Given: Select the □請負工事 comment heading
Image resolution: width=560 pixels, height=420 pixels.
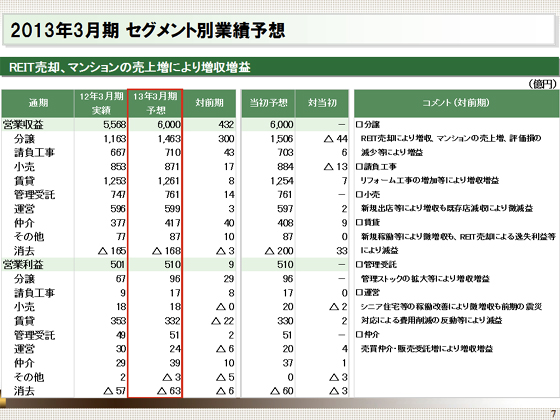Looking at the screenshot, I should [x=376, y=166].
